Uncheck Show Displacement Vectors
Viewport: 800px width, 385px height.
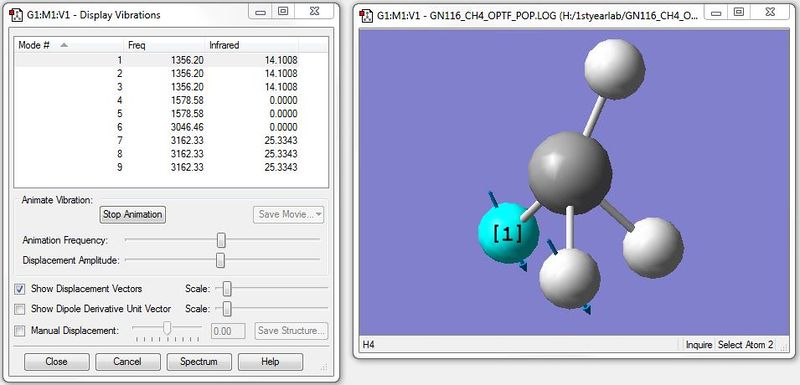20,289
